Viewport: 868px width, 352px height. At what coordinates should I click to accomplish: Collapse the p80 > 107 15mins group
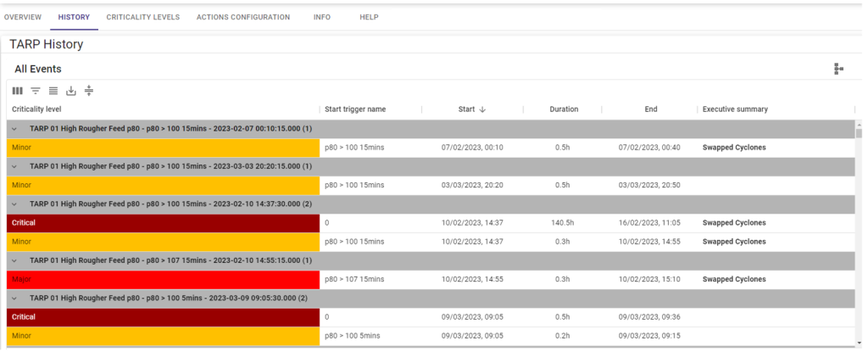coord(14,260)
